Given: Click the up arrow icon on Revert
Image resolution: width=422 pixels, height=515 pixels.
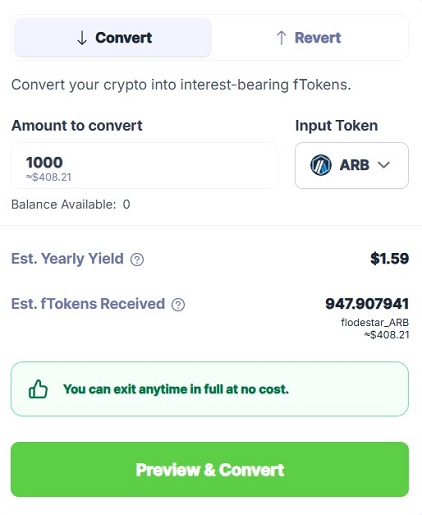Looking at the screenshot, I should tap(281, 38).
